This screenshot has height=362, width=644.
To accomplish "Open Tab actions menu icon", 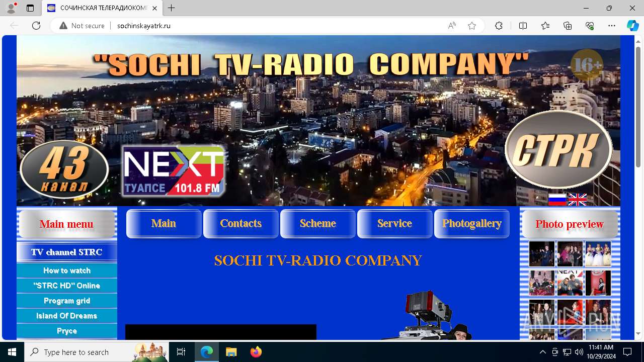I will click(30, 8).
